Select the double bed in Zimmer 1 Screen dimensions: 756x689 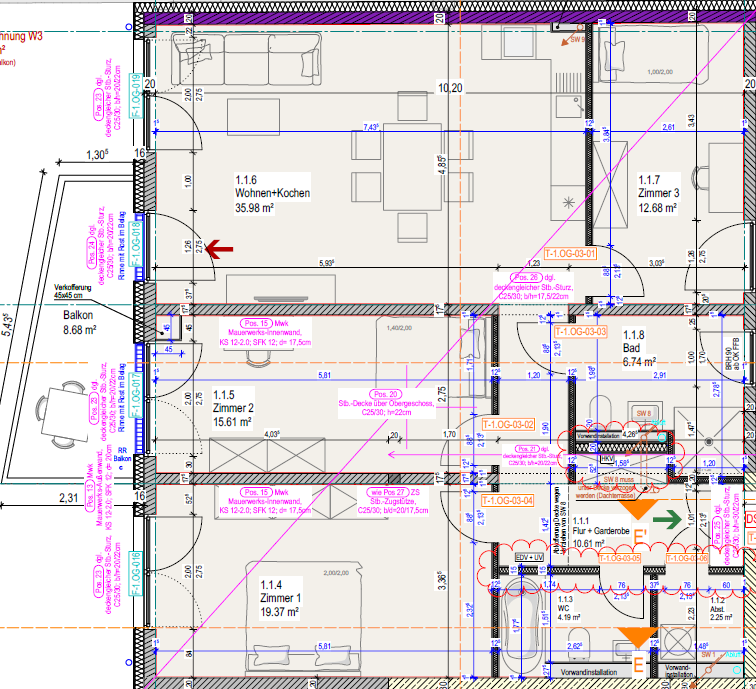pos(303,620)
